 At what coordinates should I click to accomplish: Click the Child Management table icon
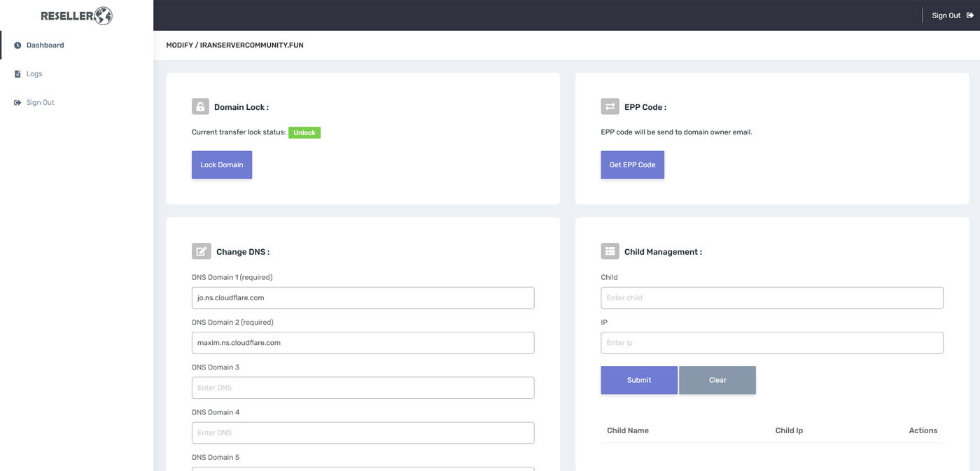coord(610,251)
